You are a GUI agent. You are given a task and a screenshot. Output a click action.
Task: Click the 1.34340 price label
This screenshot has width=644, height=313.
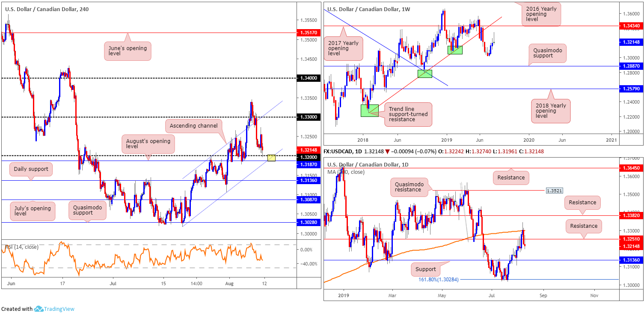631,26
